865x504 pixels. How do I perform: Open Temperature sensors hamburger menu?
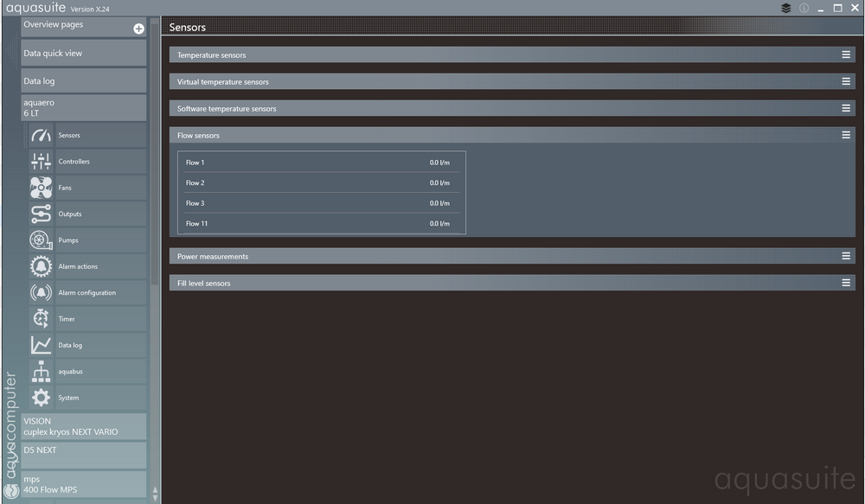[x=846, y=54]
